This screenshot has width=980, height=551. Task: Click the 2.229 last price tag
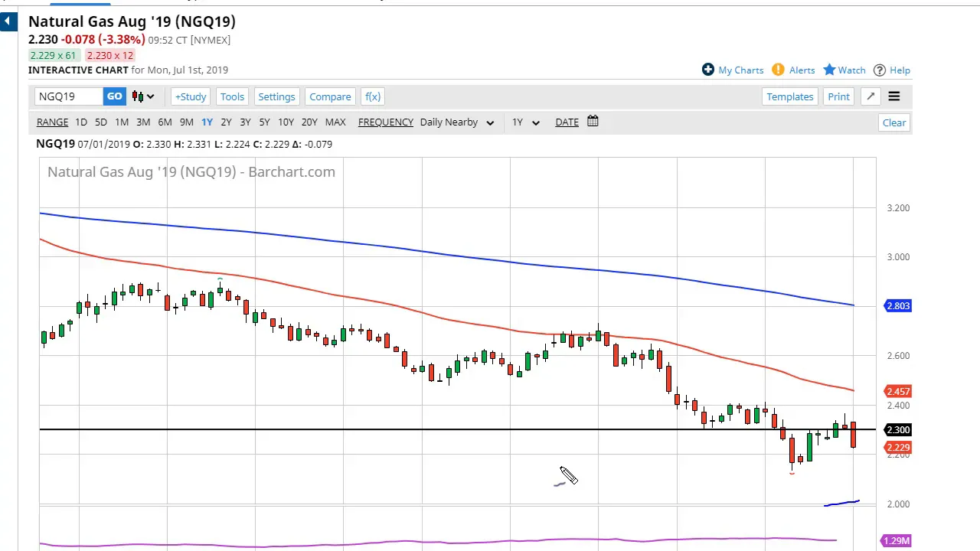[898, 448]
